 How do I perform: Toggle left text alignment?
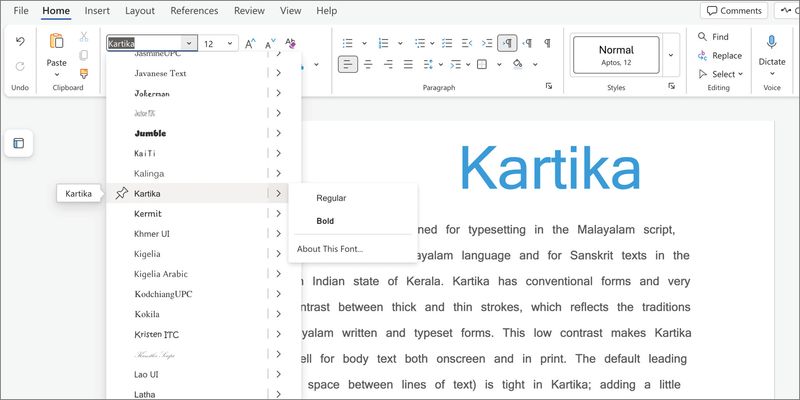click(x=347, y=65)
